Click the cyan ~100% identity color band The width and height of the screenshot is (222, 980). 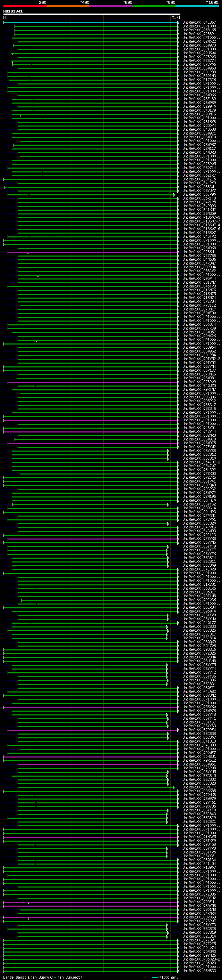[x=197, y=6]
